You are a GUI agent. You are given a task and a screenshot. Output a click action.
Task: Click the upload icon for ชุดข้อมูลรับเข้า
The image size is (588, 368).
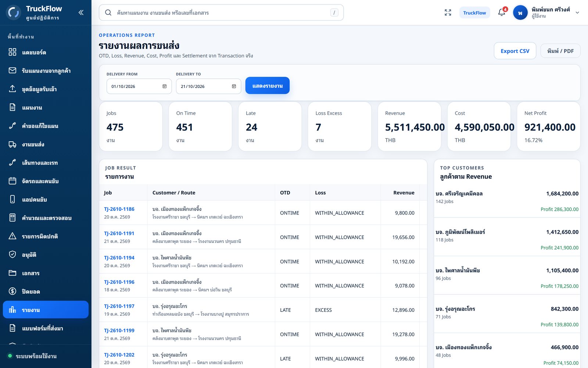[x=12, y=89]
